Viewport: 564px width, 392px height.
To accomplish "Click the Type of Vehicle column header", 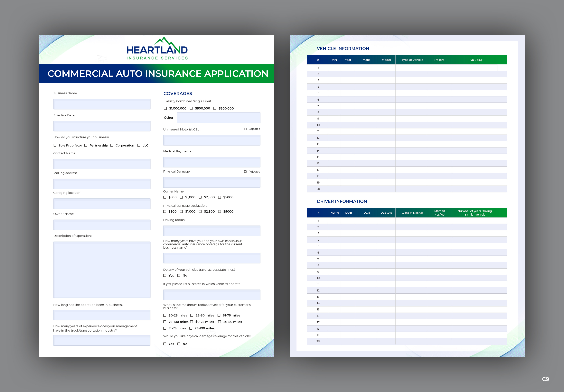I will [411, 60].
